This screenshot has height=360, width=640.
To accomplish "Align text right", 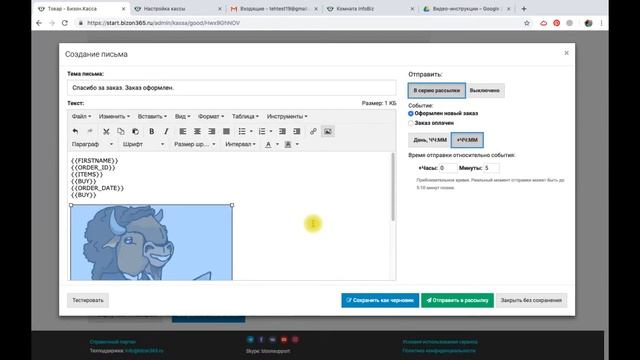I will [211, 131].
